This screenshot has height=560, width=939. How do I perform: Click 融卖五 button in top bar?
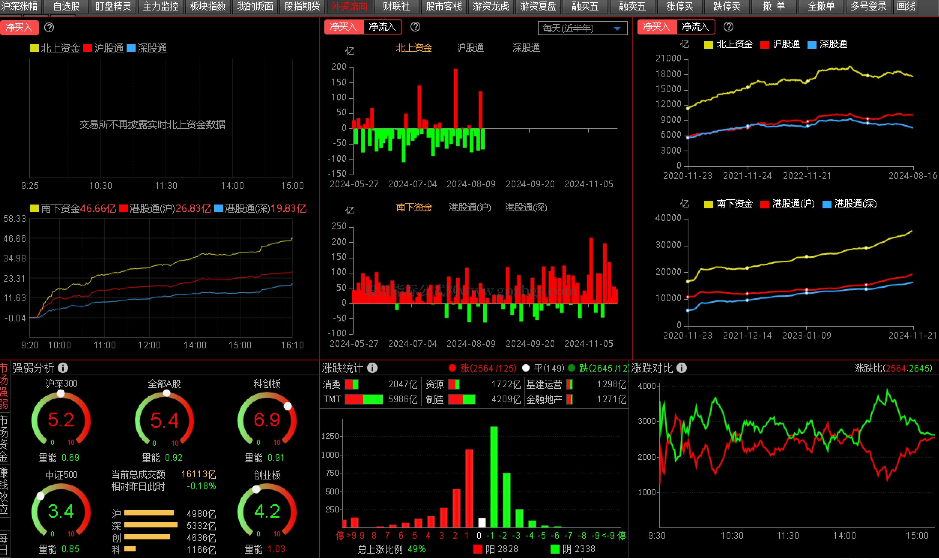[633, 6]
